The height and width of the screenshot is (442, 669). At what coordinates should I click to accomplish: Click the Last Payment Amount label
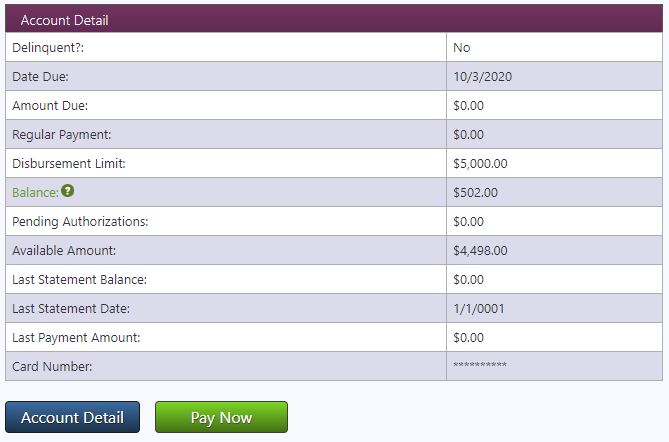[x=76, y=337]
